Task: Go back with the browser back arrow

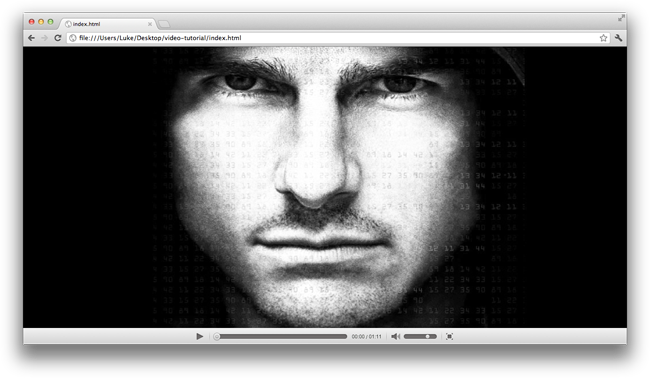Action: tap(32, 38)
